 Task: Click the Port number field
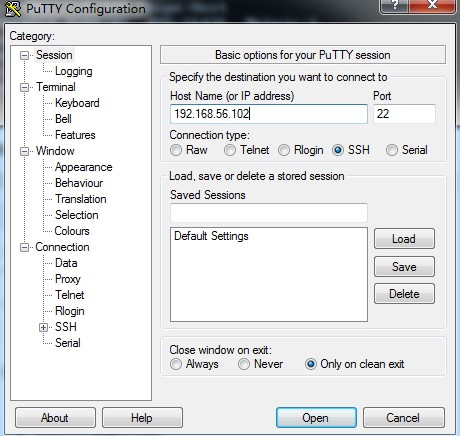coord(404,114)
